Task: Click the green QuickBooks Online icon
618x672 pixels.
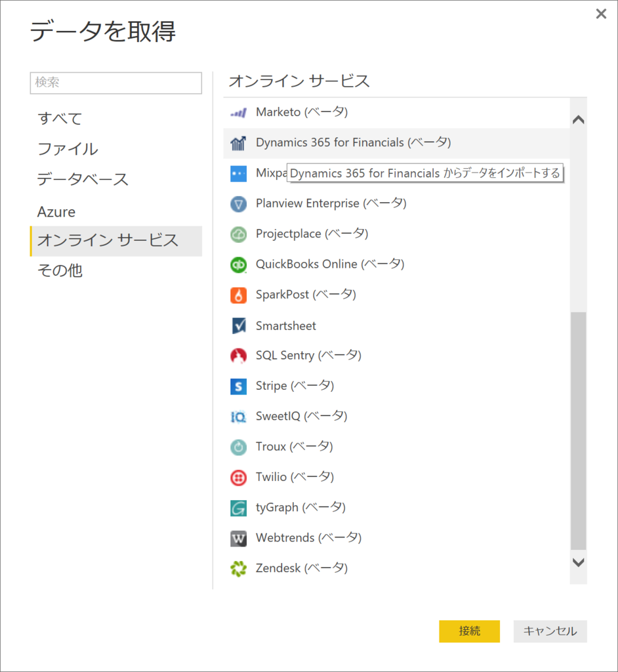Action: 238,265
